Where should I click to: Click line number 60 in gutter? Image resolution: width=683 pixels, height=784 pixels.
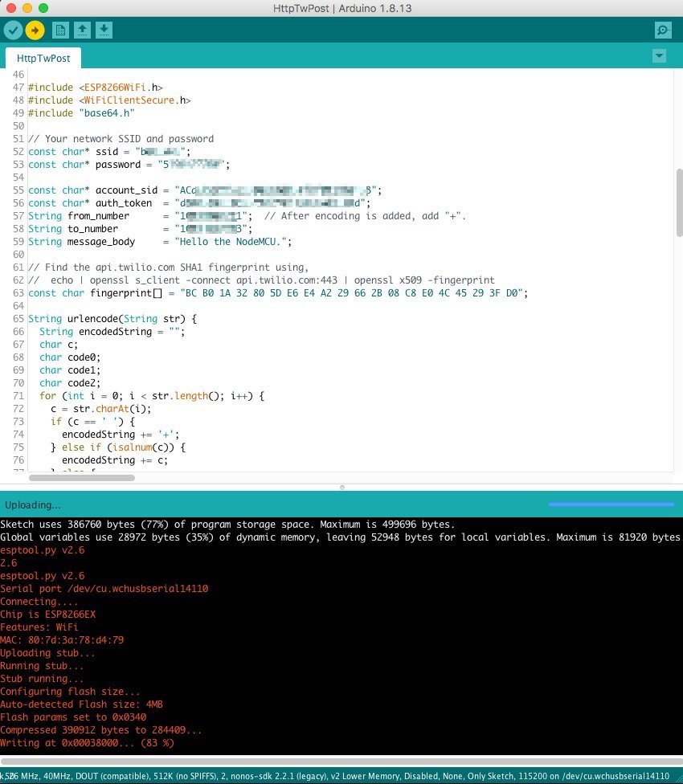(18, 255)
